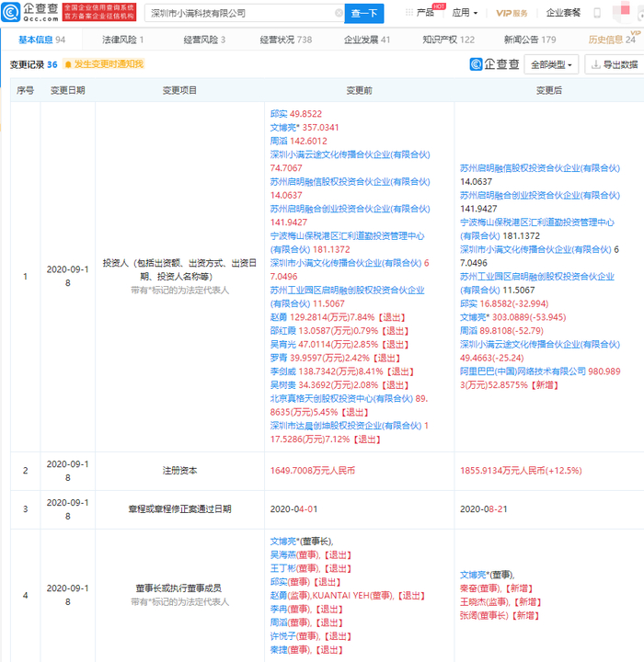
Task: Open 深圳市小满文化传播合伙企业 link in 变更后 column
Action: [x=535, y=249]
